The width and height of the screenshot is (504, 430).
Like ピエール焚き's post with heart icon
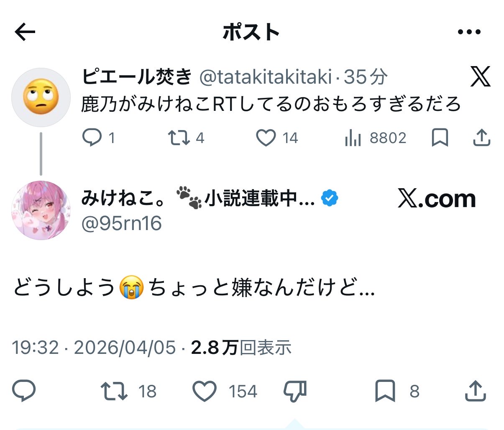pos(266,138)
